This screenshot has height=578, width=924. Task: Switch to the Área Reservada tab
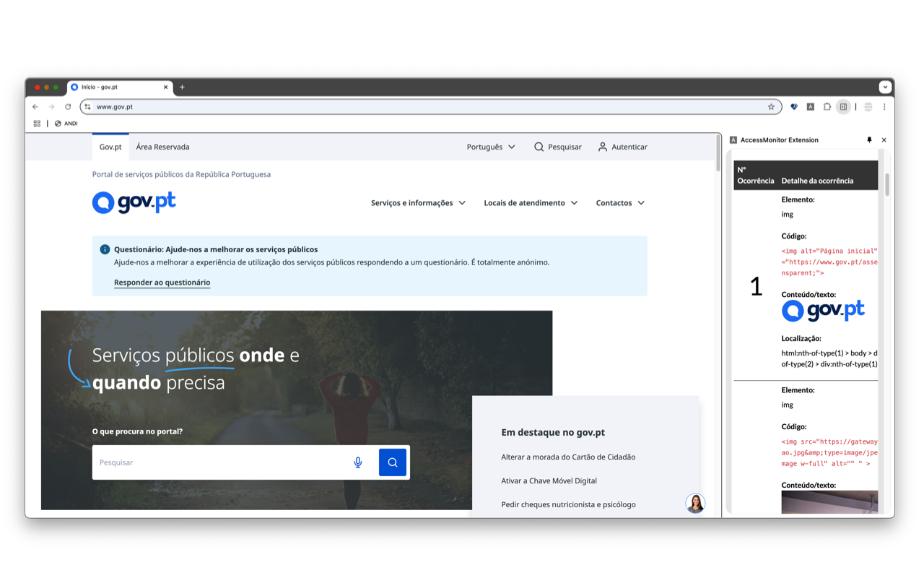[162, 147]
